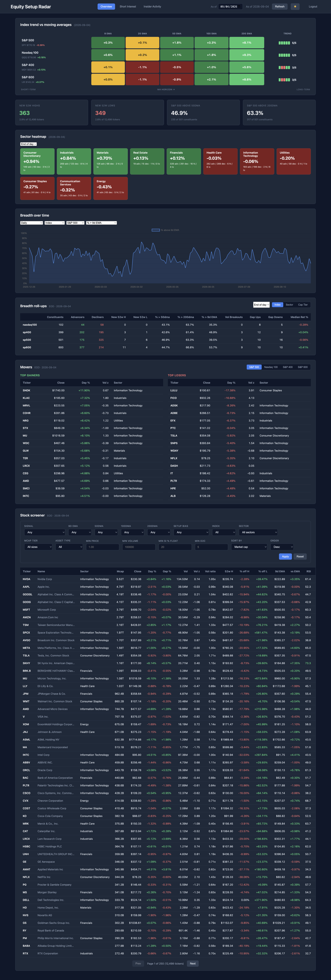Open Breadth over time 'S&P 500' dropdown
This screenshot has height=980, width=331.
click(x=75, y=223)
